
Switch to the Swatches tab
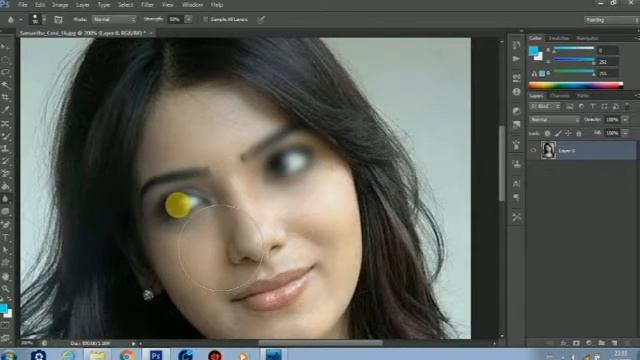point(559,38)
